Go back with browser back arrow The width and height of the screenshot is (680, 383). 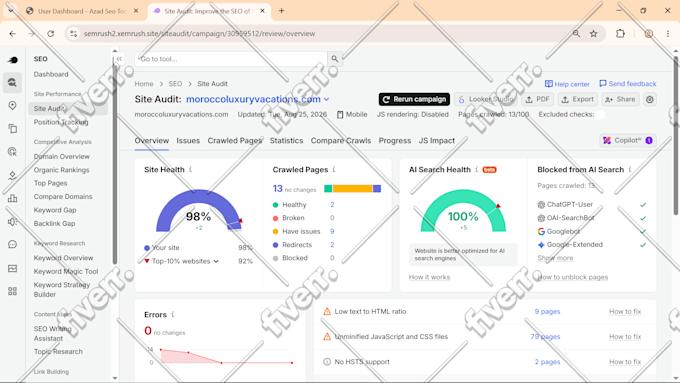13,33
